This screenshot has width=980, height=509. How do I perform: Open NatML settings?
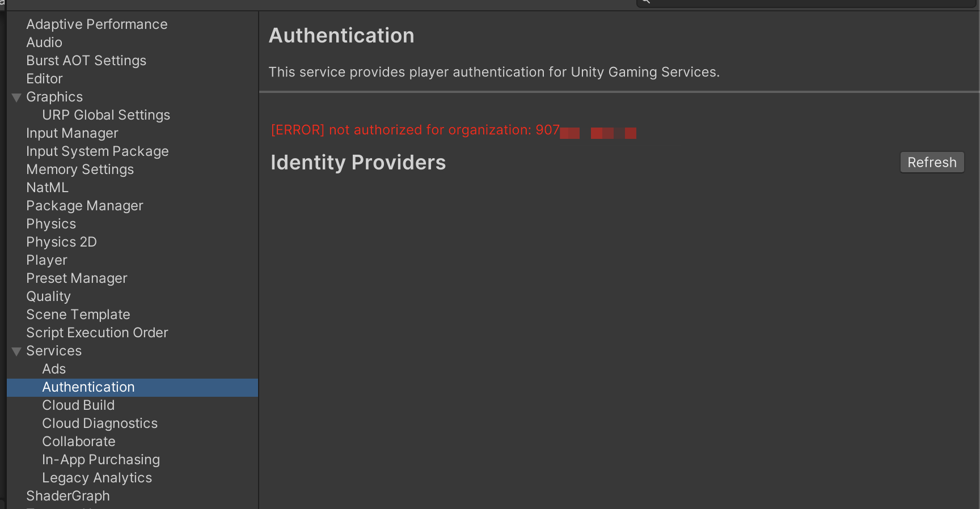tap(47, 188)
